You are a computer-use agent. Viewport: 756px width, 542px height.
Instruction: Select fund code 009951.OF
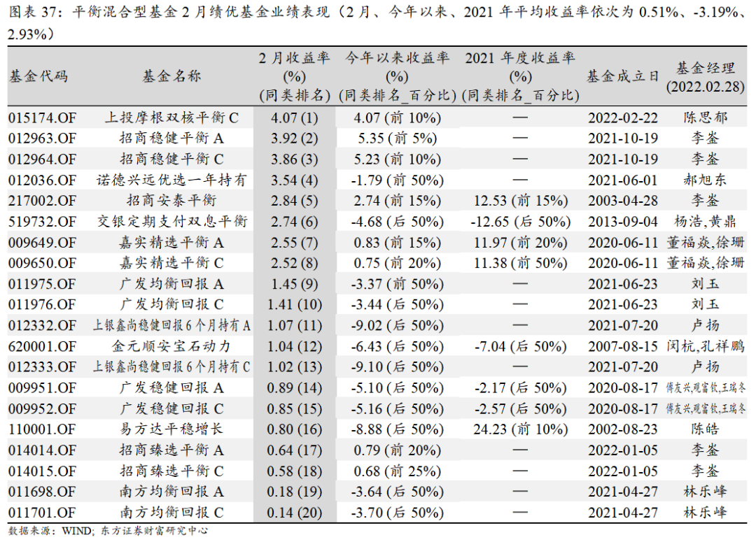coord(42,388)
